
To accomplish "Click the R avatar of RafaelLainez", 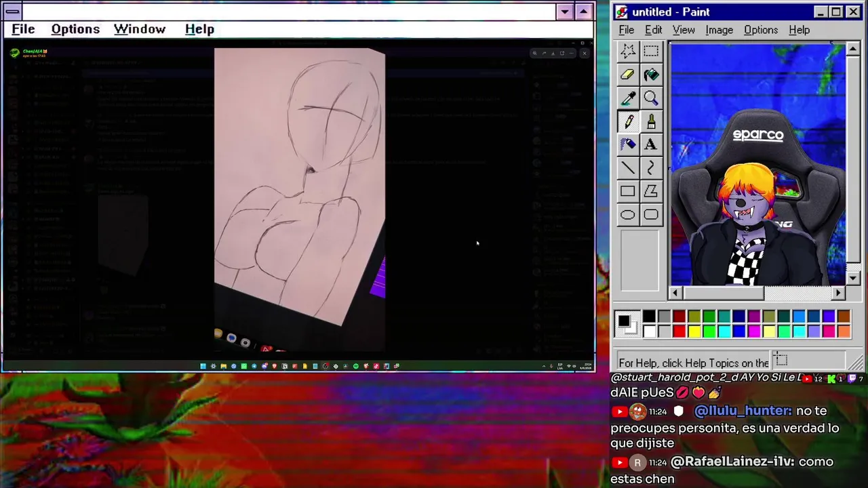I will (x=637, y=462).
